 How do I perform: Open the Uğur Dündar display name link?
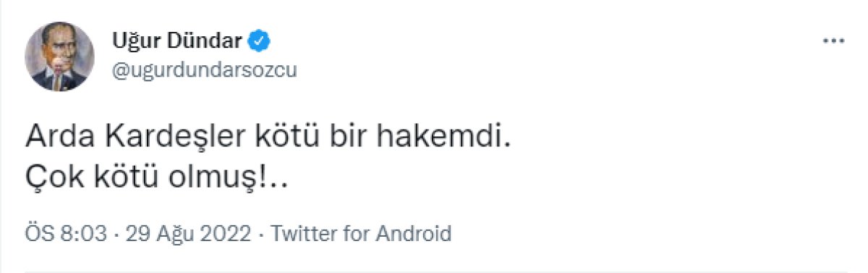[176, 41]
